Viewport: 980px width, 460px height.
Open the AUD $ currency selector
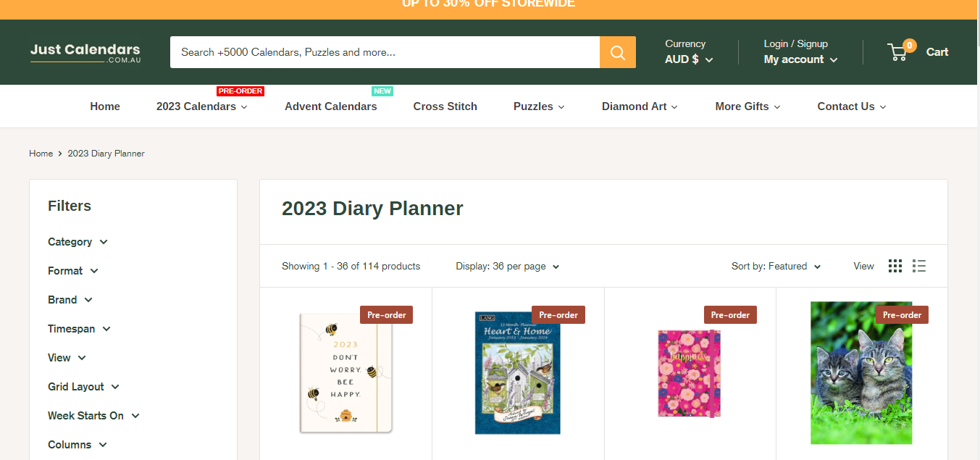pyautogui.click(x=689, y=59)
